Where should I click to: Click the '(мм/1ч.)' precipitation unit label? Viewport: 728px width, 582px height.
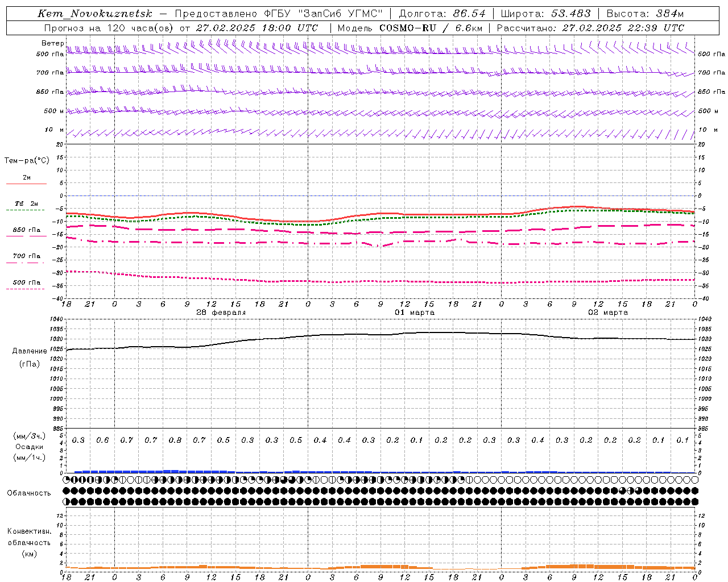[x=29, y=458]
